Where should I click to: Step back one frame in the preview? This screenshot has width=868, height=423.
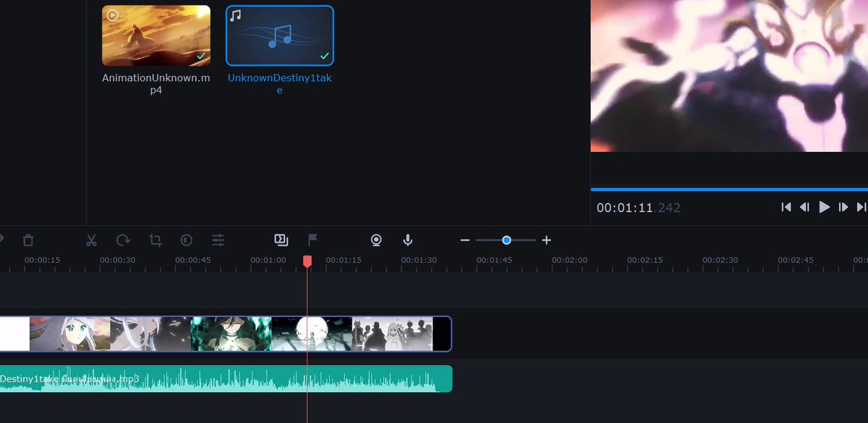pos(804,208)
